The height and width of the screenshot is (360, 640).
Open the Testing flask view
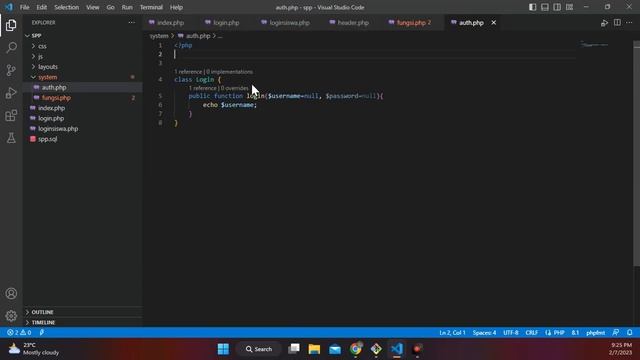[x=11, y=138]
